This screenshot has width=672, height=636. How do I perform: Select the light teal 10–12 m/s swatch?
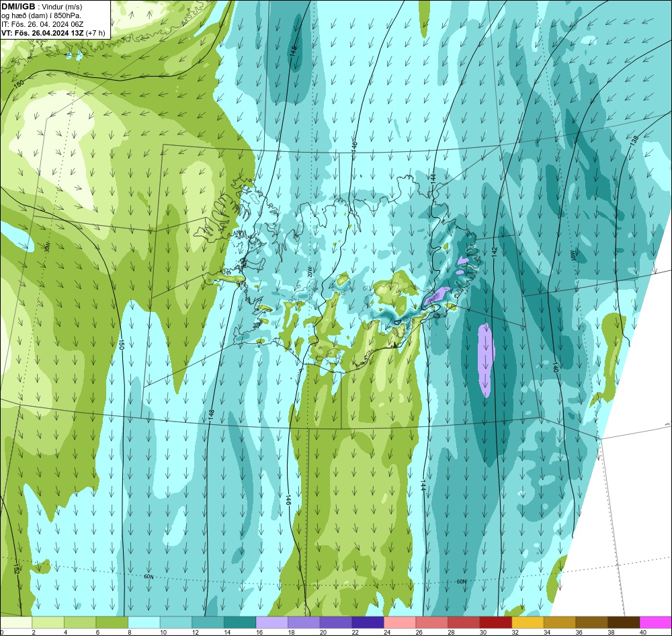175,623
